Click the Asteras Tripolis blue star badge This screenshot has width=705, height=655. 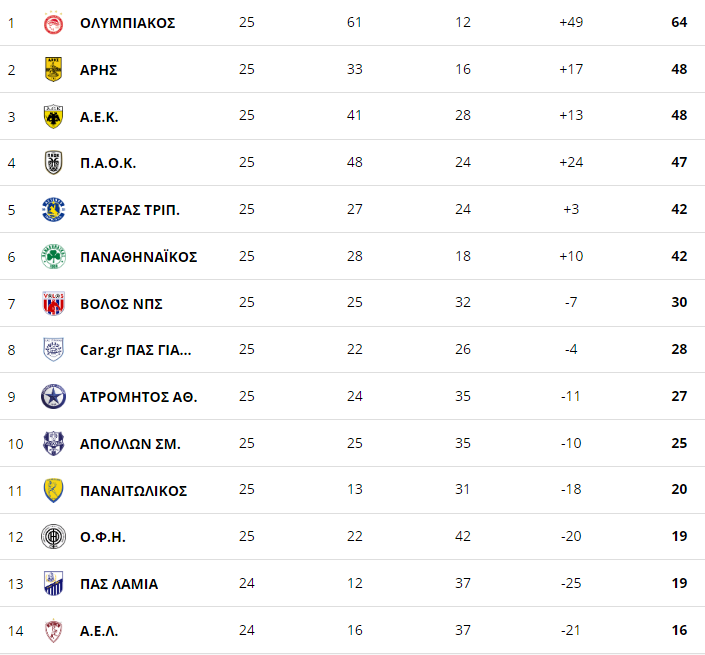[54, 209]
